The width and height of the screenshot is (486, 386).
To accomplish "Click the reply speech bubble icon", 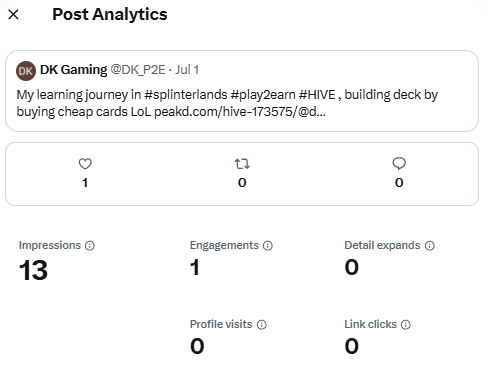I will coord(399,164).
